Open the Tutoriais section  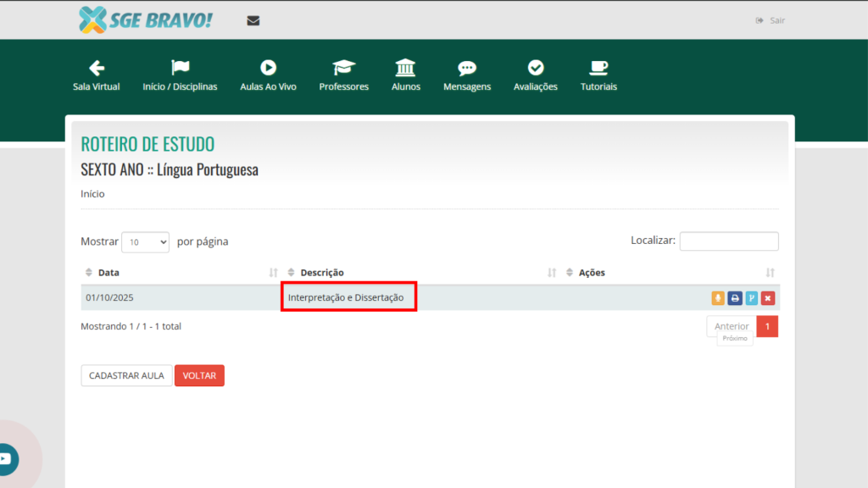pyautogui.click(x=598, y=75)
